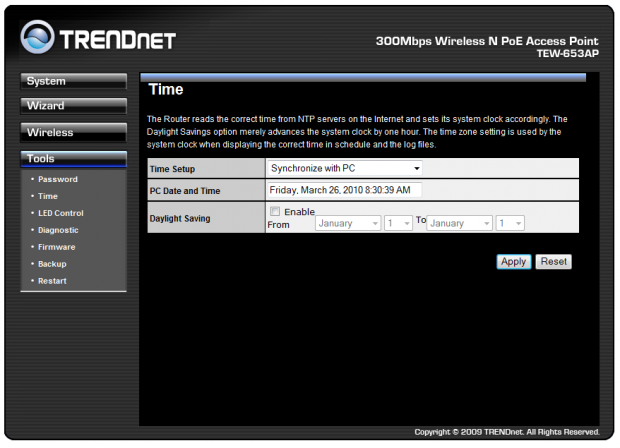This screenshot has height=448, width=620.
Task: Collapse the Tools menu section
Action: [74, 159]
